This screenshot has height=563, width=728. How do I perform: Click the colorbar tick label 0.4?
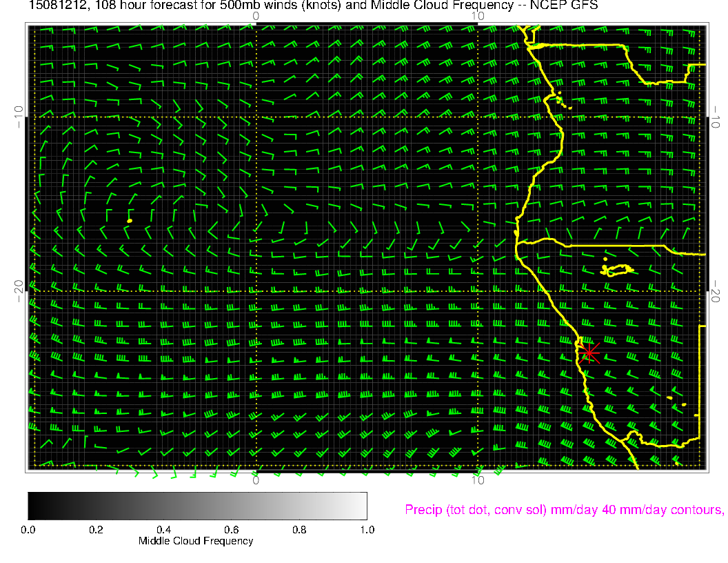tap(163, 530)
